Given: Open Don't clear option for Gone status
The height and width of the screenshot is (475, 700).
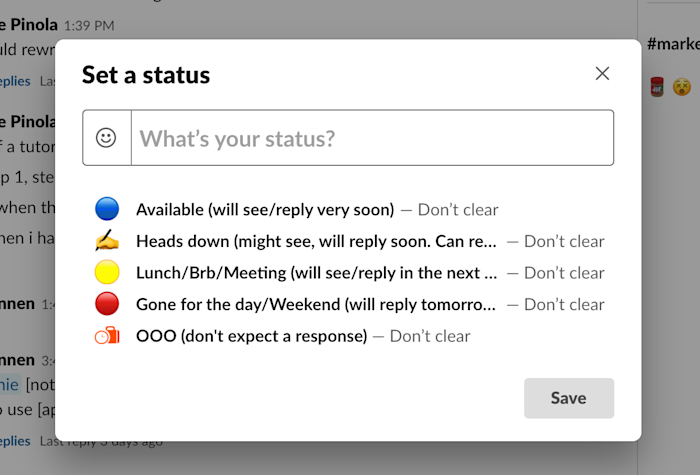Looking at the screenshot, I should [x=564, y=304].
